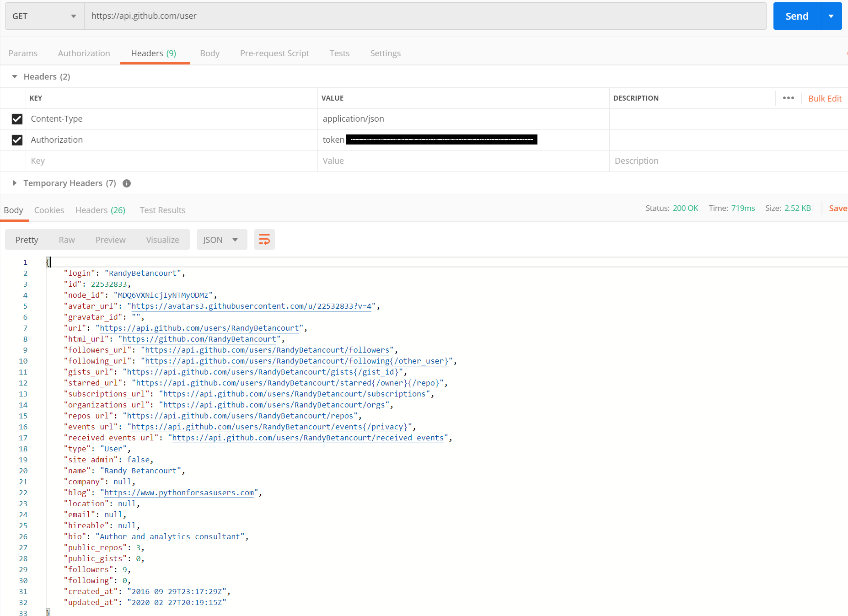Open the Send button options arrow

(831, 16)
